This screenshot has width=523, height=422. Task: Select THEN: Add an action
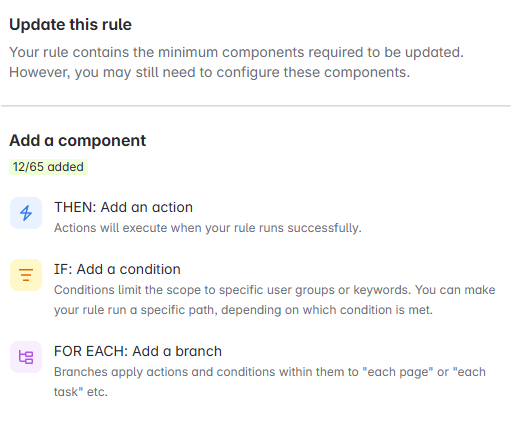click(123, 207)
